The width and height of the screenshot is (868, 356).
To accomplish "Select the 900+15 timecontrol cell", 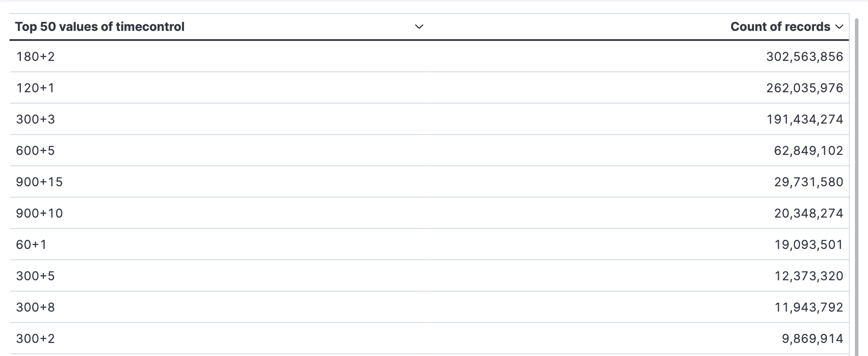I will [219, 182].
